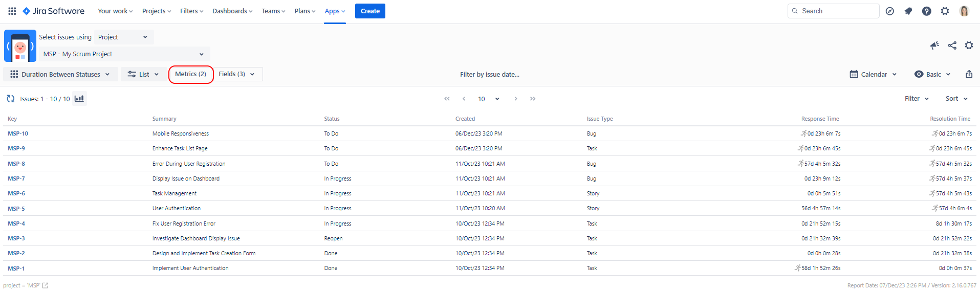Click the share icon
This screenshot has width=980, height=291.
click(952, 46)
